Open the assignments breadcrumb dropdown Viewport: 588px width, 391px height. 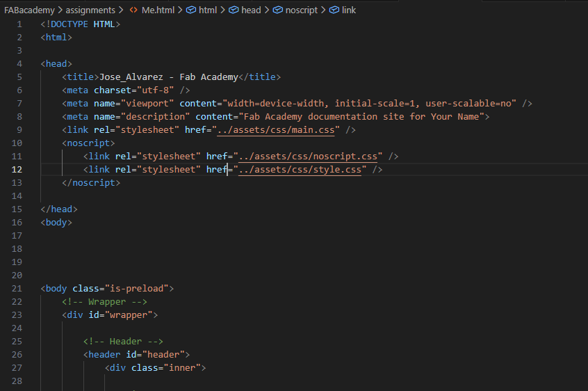90,10
